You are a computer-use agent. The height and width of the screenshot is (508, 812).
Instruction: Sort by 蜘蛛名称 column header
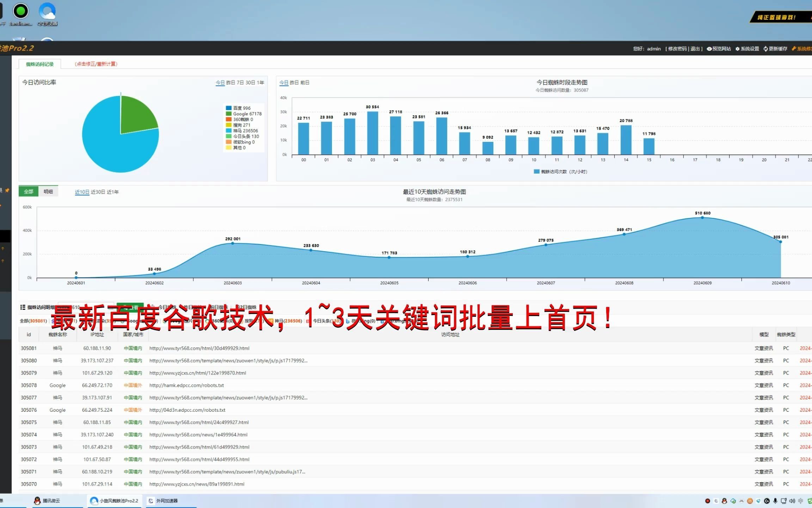coord(58,334)
